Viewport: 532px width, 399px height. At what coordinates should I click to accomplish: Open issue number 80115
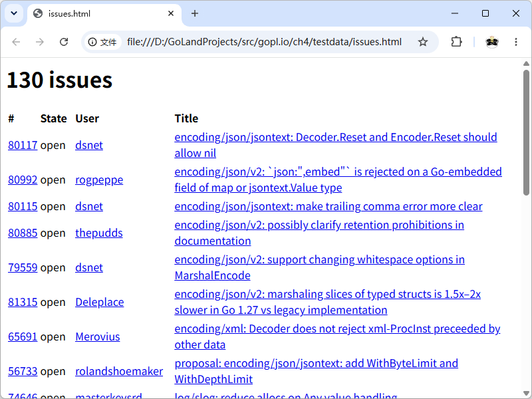23,206
